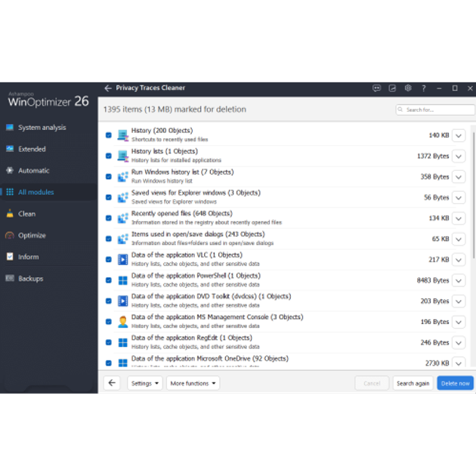Open the settings gear in title bar
This screenshot has height=476, width=476.
tap(408, 88)
